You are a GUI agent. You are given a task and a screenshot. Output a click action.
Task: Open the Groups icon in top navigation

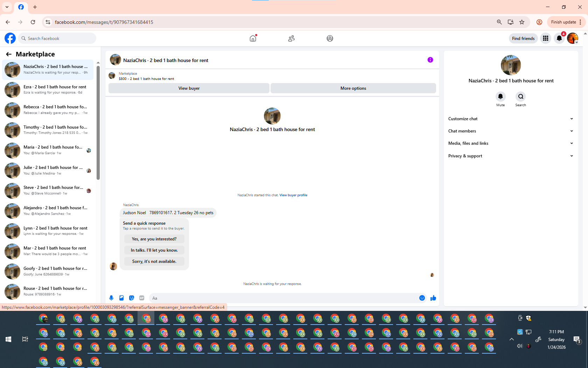coord(330,39)
